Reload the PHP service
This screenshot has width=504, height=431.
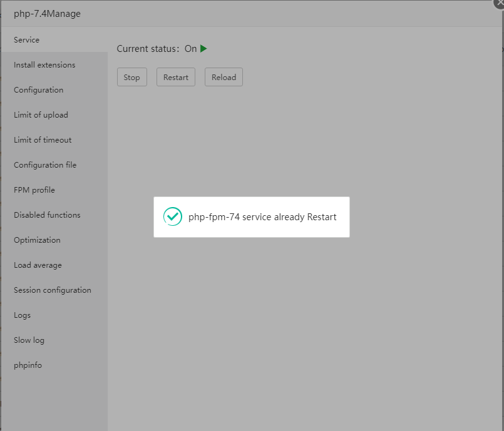(224, 77)
